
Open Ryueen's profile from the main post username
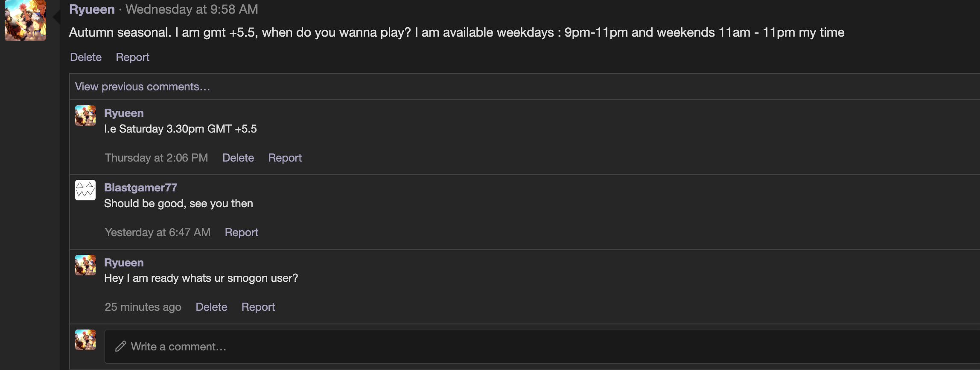(92, 9)
